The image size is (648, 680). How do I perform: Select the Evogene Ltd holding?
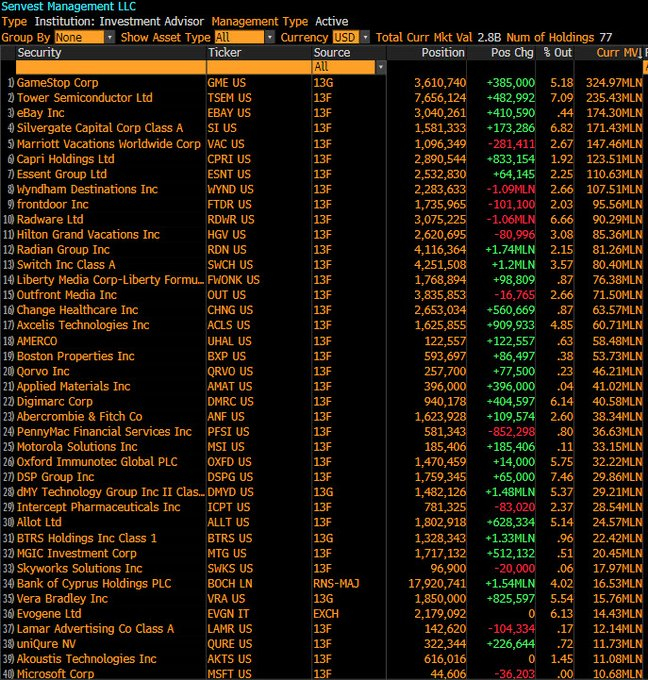(x=49, y=614)
